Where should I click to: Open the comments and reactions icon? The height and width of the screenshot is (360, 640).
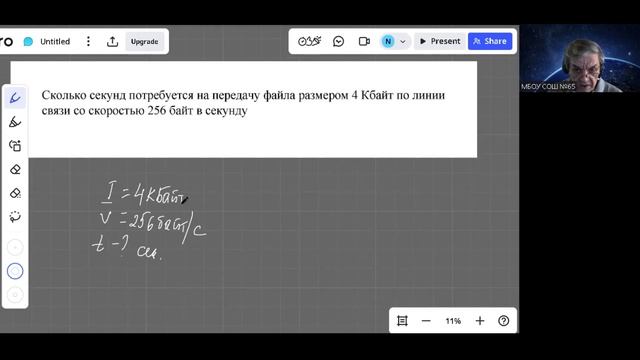[x=338, y=41]
